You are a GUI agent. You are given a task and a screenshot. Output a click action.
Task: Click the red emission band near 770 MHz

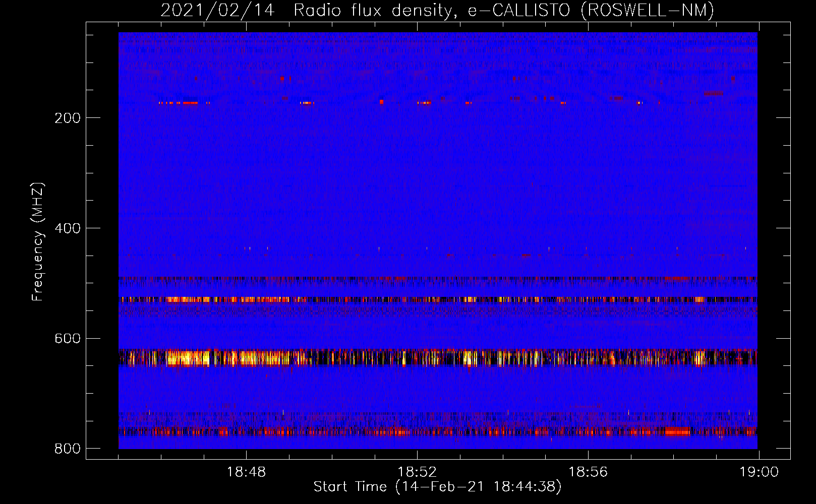pos(438,431)
